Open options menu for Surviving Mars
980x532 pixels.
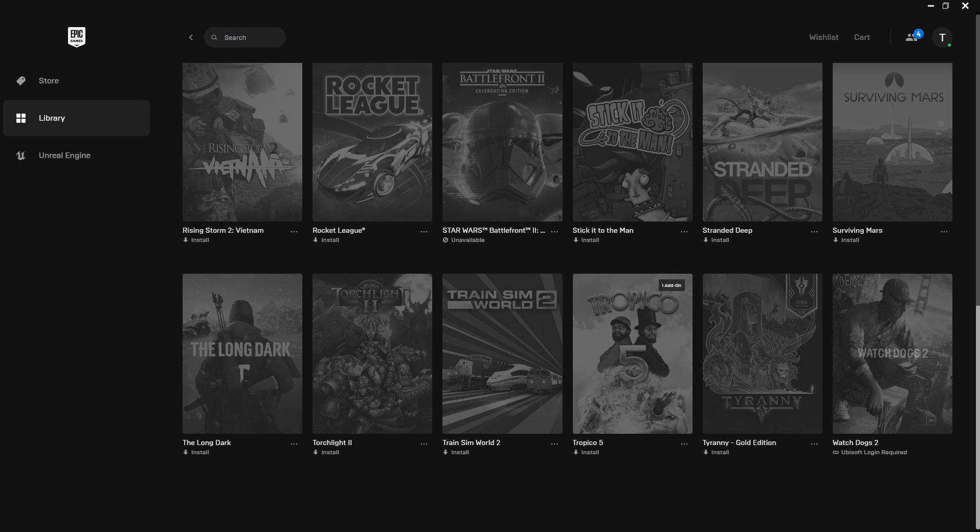944,232
